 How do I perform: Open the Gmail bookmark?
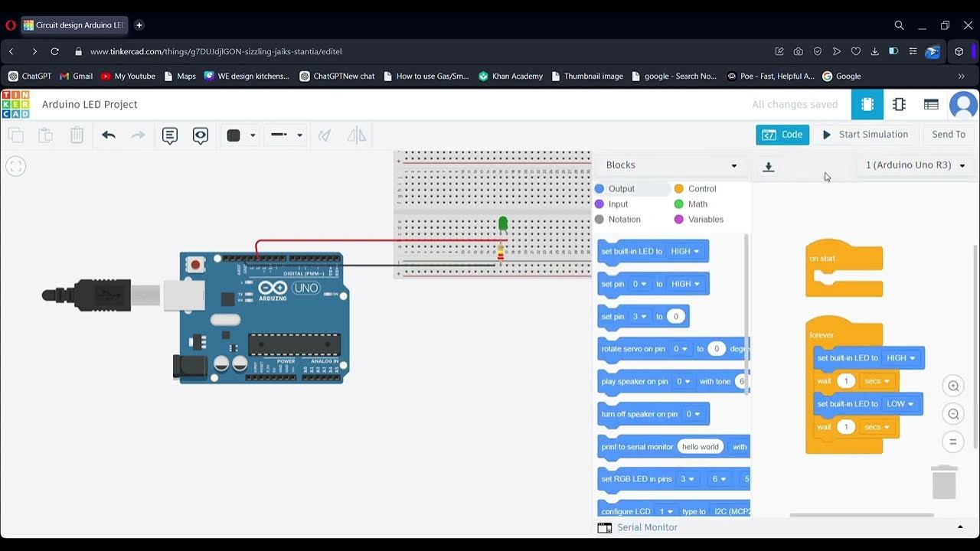tap(76, 77)
